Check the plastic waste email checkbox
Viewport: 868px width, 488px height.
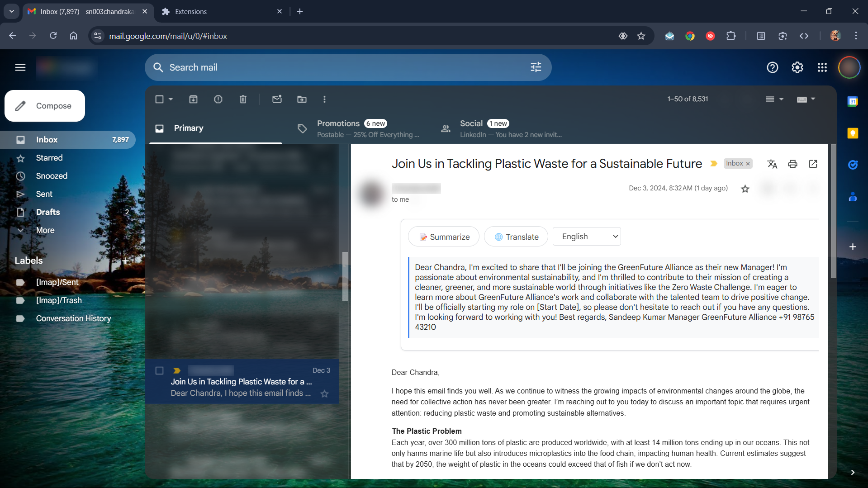[159, 370]
